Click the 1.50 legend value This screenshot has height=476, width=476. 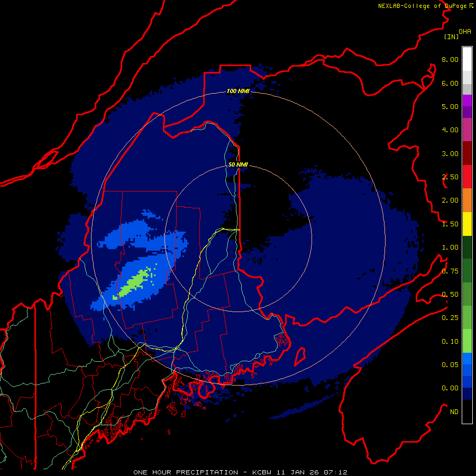coord(450,224)
